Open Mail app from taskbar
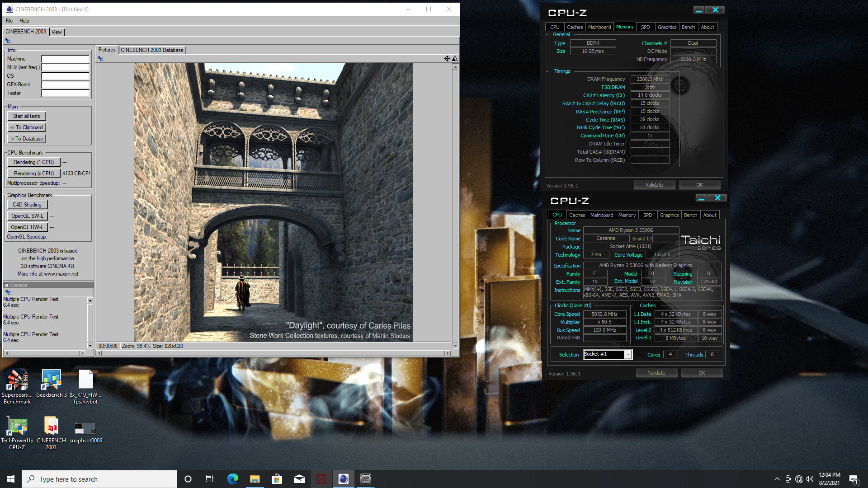Image resolution: width=868 pixels, height=488 pixels. [299, 479]
